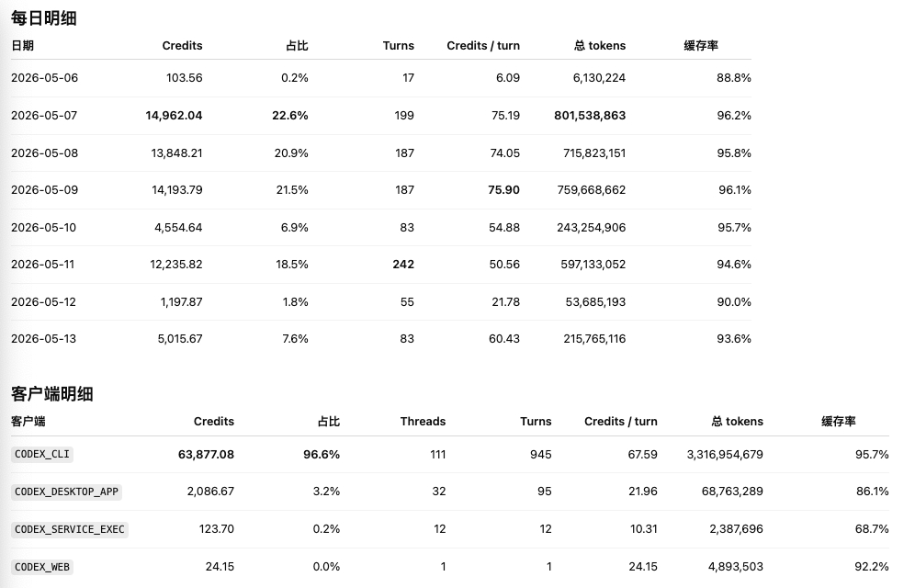Image resolution: width=915 pixels, height=588 pixels.
Task: Click the 客户端明细 section heading
Action: [52, 394]
